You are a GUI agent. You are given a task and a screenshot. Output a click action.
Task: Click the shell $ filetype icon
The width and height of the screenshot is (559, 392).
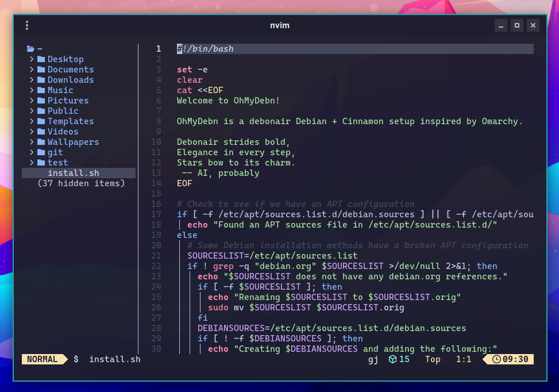[x=76, y=359]
